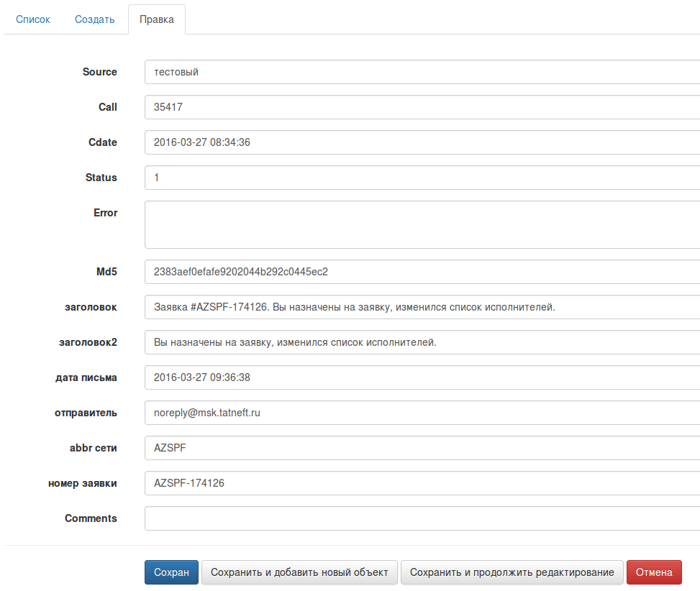Focus the Call field with 35417
Image resolution: width=700 pixels, height=591 pixels.
422,107
